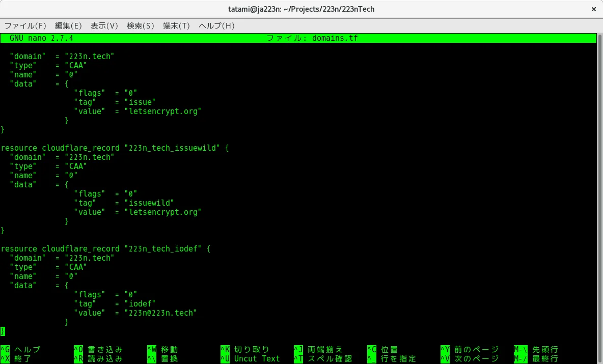
Task: Click the ^\ 置換 shortcut
Action: (x=162, y=358)
